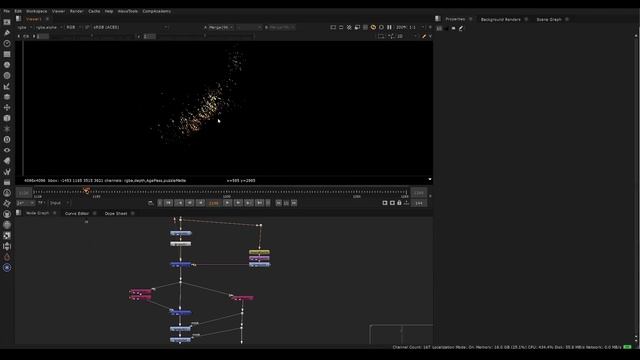Open the ToolSets toolbar menu
The height and width of the screenshot is (360, 640).
pyautogui.click(x=7, y=171)
